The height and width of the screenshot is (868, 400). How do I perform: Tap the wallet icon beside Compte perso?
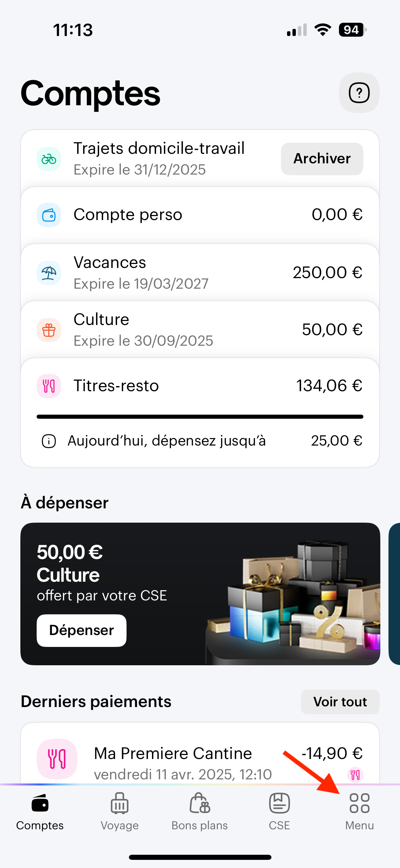coord(49,215)
